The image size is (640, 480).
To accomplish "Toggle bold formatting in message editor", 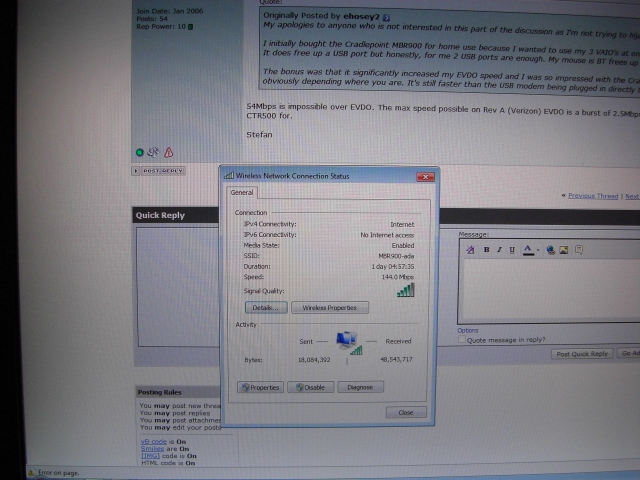I will pos(487,249).
